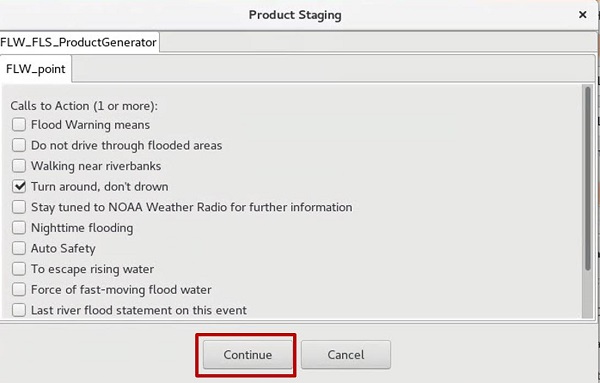This screenshot has height=383, width=600.
Task: Enable the Flood Warning means checkbox
Action: pos(19,125)
